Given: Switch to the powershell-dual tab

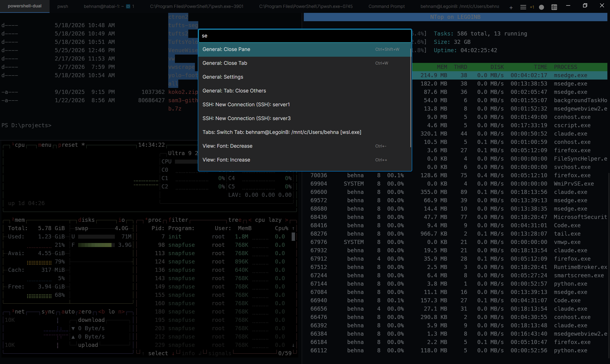Looking at the screenshot, I should pyautogui.click(x=25, y=6).
